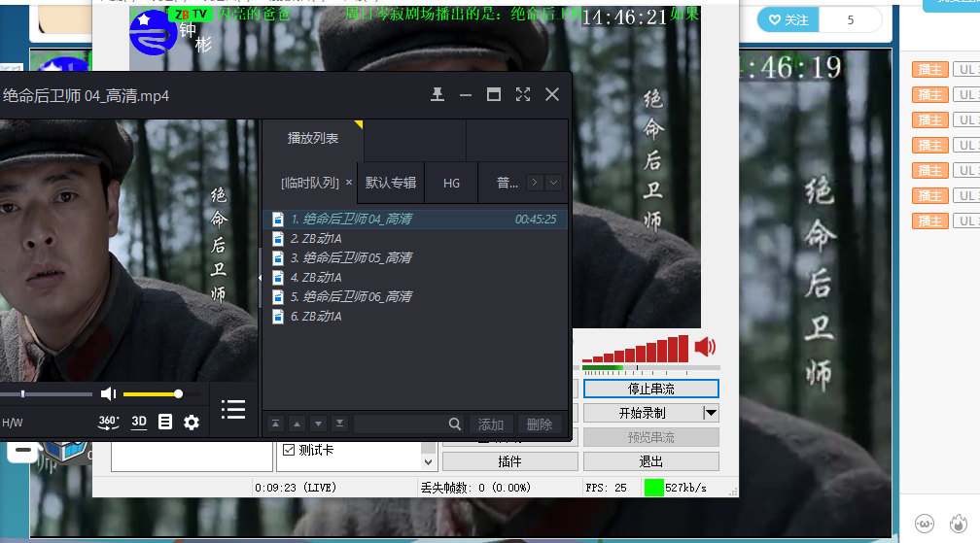
Task: Play 绝命后卫师04_高清 in playlist
Action: click(415, 220)
